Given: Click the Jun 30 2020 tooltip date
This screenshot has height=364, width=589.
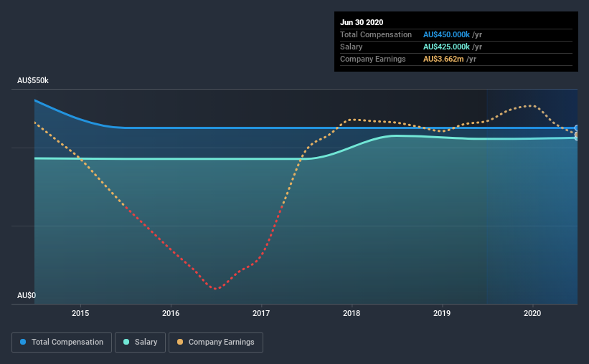Looking at the screenshot, I should 362,22.
